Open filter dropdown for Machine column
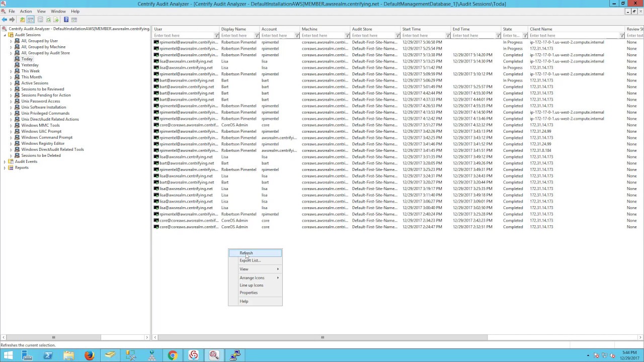 [347, 36]
